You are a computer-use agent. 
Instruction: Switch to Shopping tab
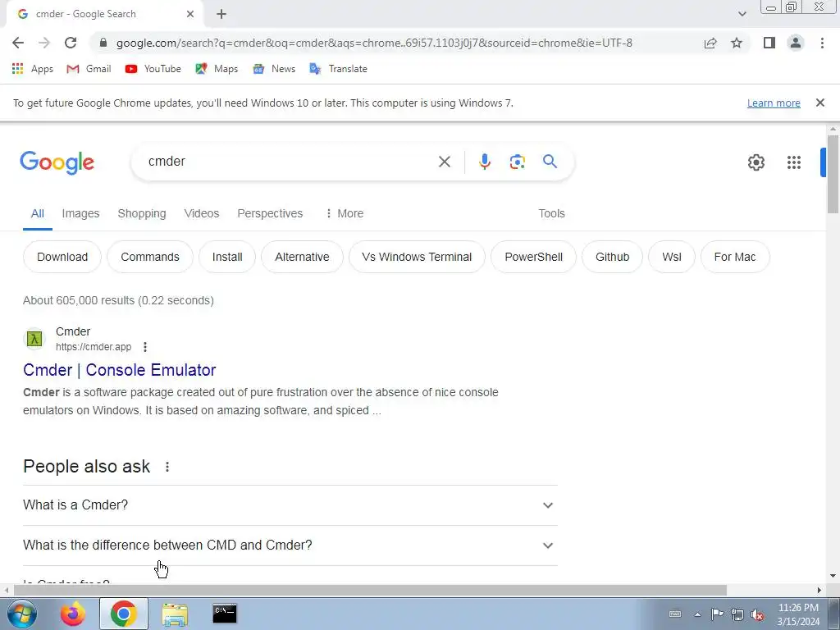141,213
